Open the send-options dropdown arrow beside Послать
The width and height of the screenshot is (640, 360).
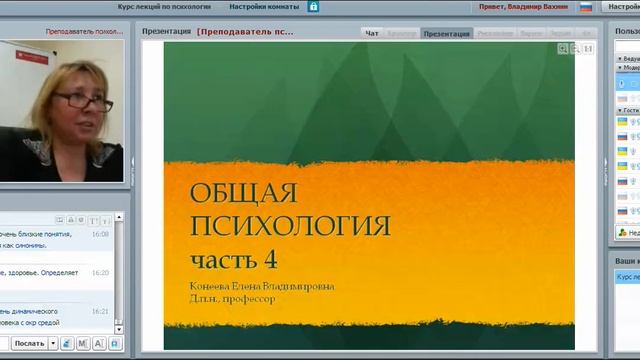(53, 344)
